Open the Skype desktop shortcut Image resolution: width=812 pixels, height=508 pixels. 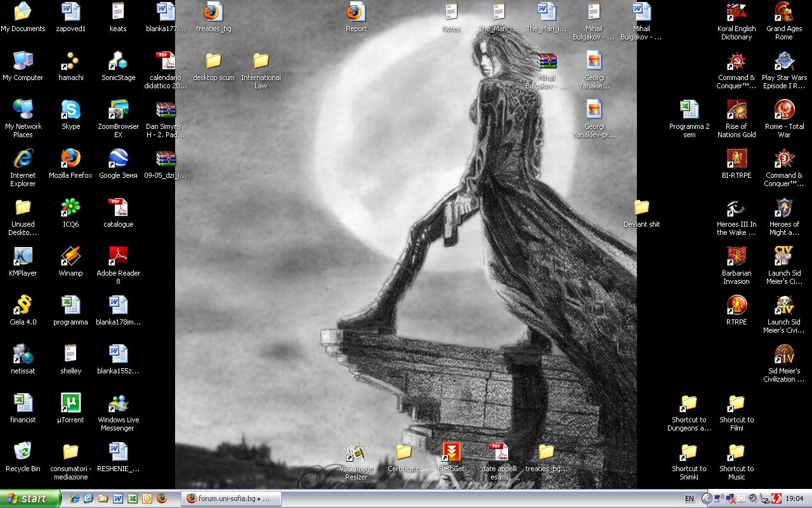coord(70,110)
